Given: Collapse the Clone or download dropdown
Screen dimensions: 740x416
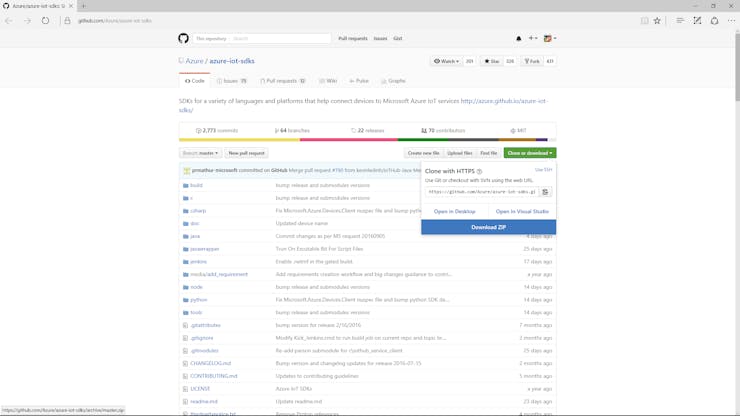Looking at the screenshot, I should (x=530, y=153).
